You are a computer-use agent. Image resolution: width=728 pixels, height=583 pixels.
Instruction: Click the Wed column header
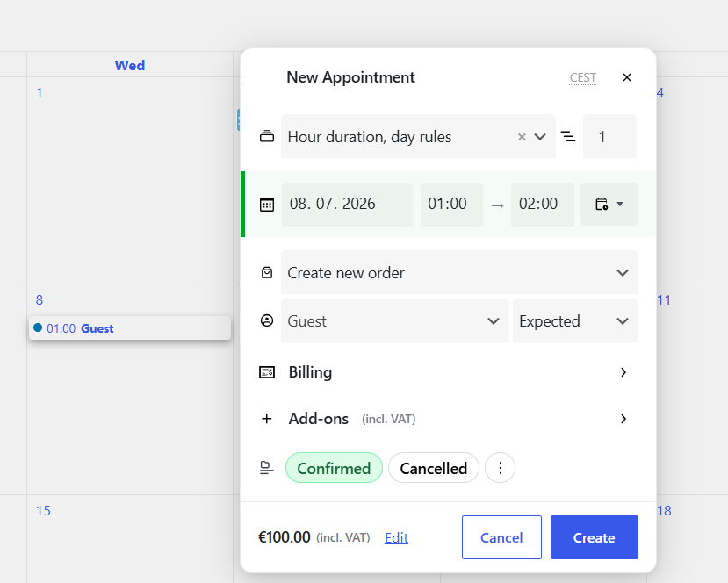click(x=130, y=65)
